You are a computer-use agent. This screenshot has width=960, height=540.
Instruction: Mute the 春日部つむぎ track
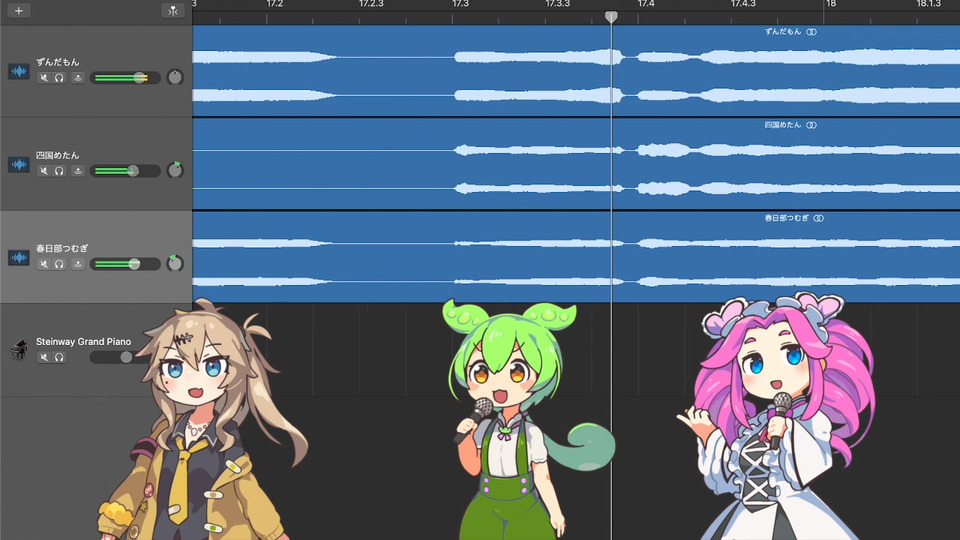[43, 264]
